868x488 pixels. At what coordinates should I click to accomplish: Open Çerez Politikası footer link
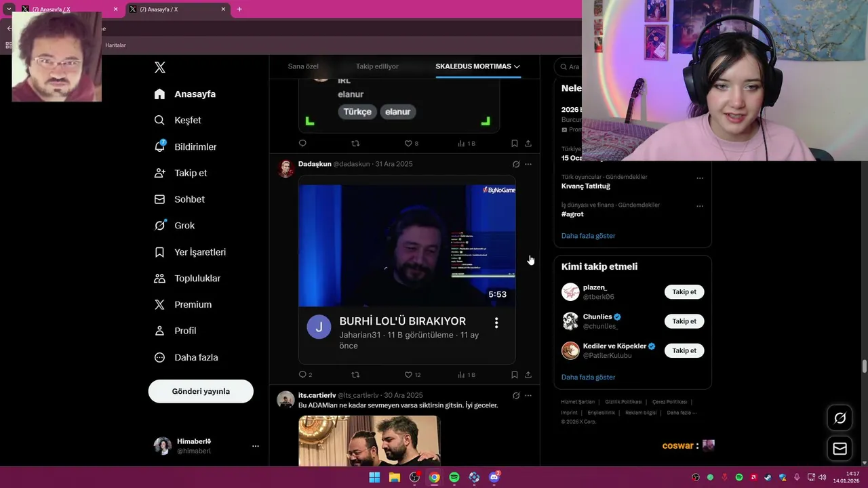click(x=669, y=402)
